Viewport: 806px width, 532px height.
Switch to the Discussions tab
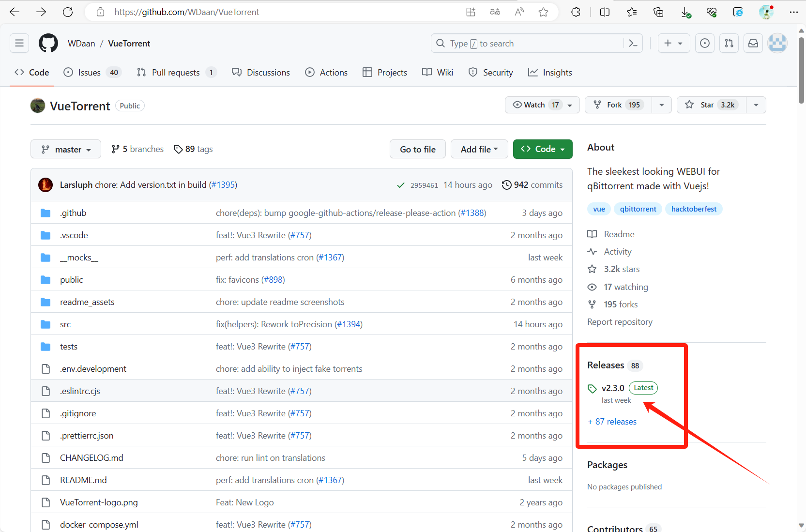pyautogui.click(x=261, y=73)
